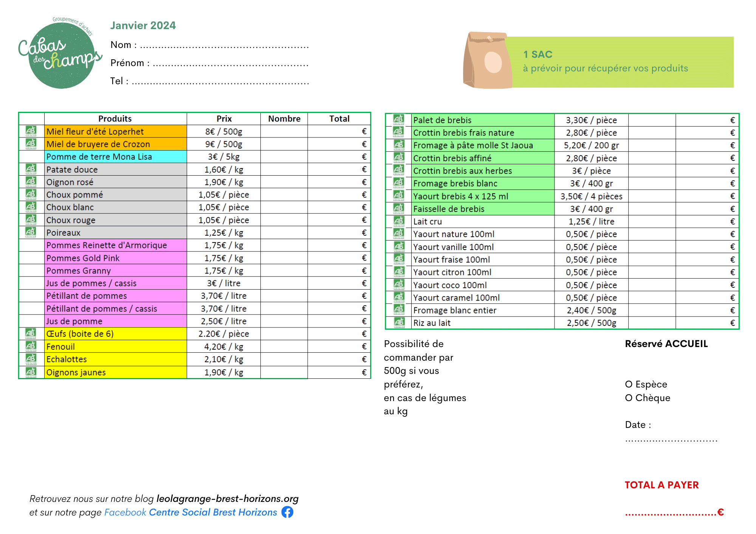The height and width of the screenshot is (534, 756).
Task: Open the leolagrange-brest-horizons.org blog link
Action: point(227,499)
